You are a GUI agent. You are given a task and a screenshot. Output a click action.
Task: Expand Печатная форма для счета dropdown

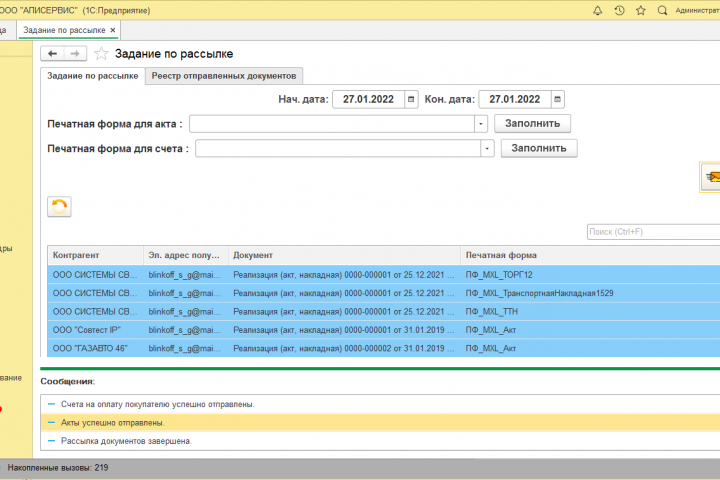click(487, 148)
